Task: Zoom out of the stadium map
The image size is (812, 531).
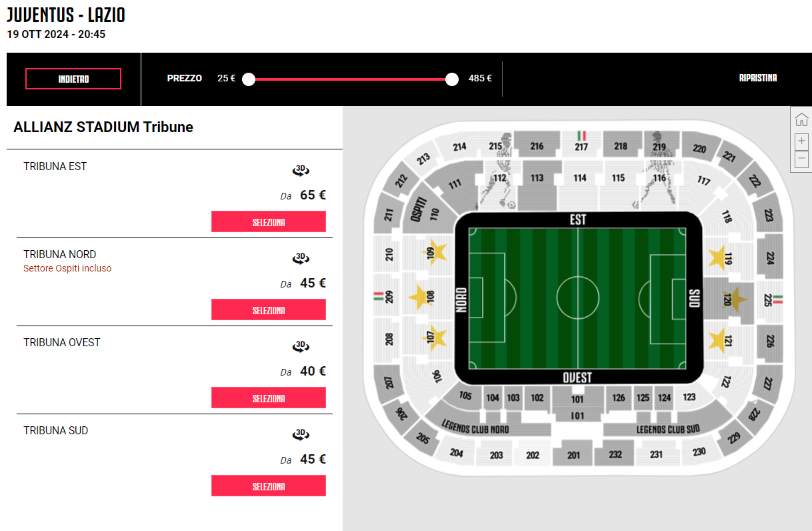Action: click(x=801, y=159)
